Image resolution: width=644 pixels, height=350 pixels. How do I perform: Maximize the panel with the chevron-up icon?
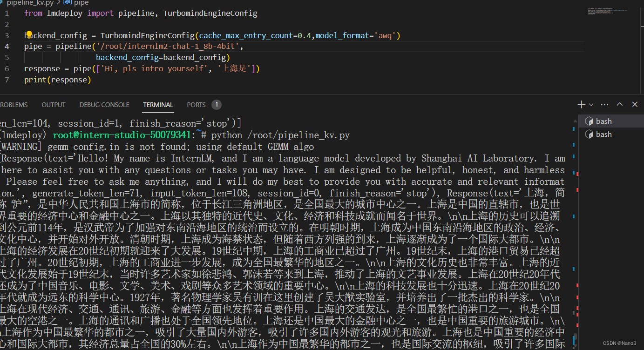point(620,105)
